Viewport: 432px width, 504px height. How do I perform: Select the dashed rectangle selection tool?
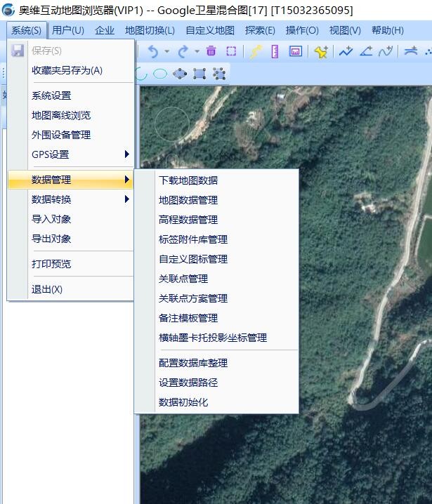231,51
